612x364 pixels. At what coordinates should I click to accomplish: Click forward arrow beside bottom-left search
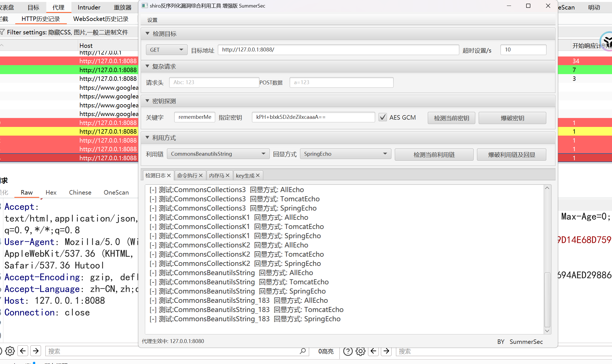pos(36,351)
